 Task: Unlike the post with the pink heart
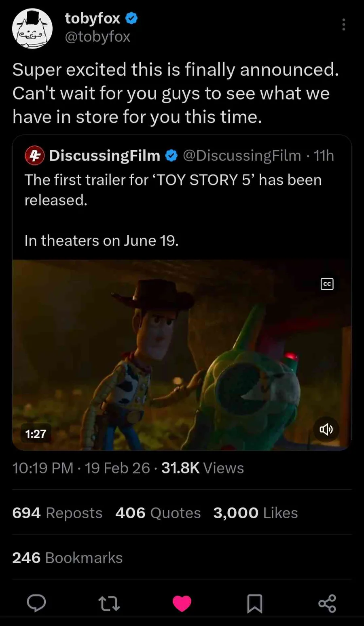[182, 603]
